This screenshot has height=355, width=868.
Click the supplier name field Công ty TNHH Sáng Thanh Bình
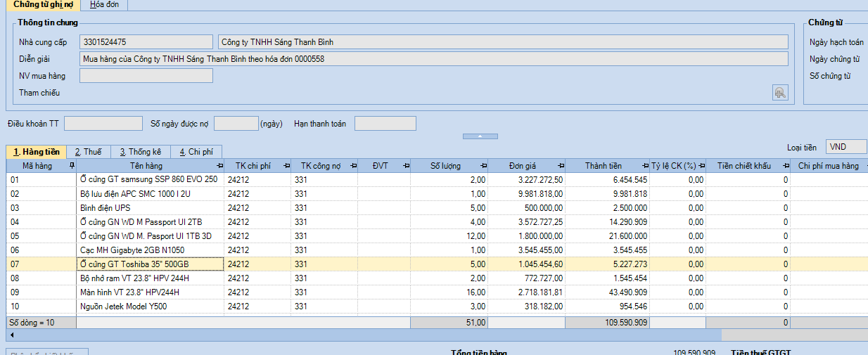click(503, 42)
